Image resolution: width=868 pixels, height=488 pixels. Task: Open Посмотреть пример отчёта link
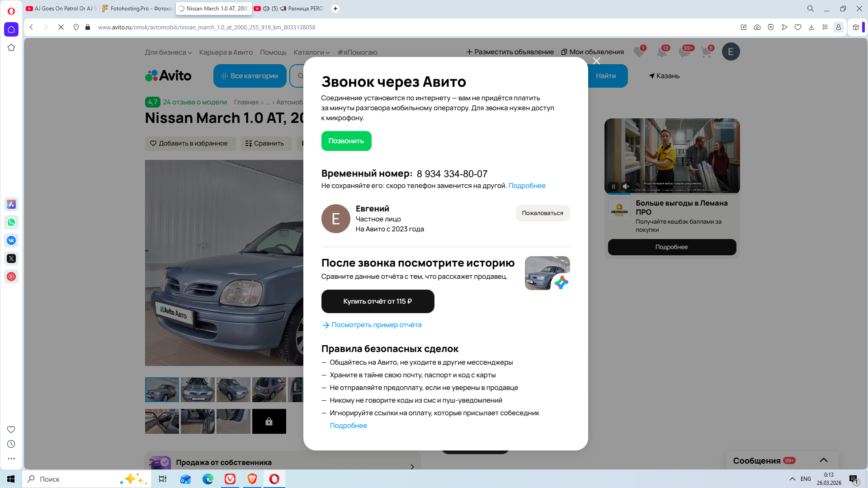click(376, 325)
